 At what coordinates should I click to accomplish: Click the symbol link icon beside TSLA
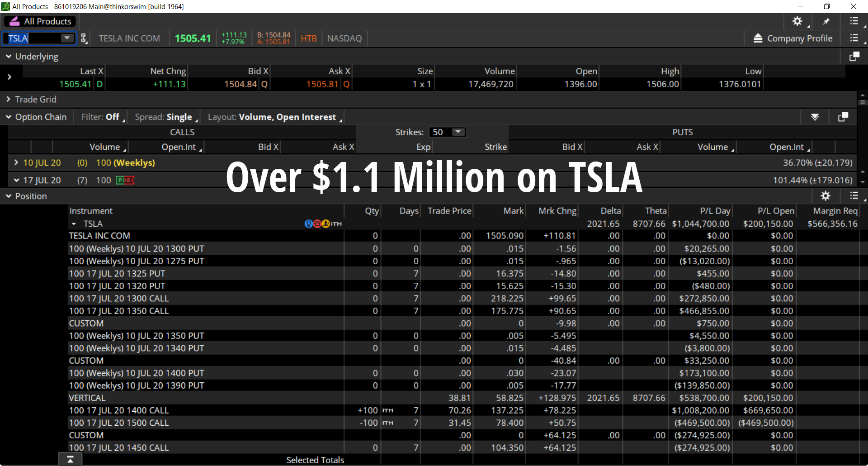(84, 38)
